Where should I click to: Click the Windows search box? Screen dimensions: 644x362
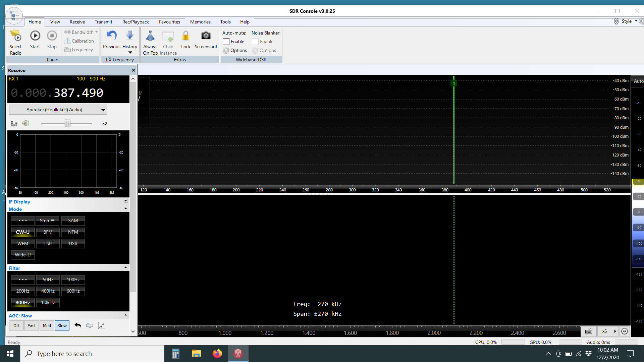tap(92, 354)
